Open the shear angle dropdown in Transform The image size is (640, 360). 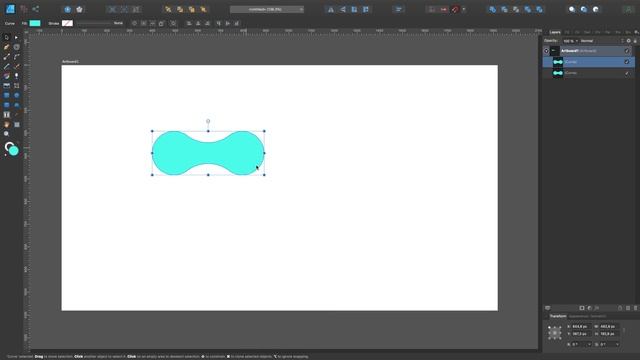coord(617,344)
